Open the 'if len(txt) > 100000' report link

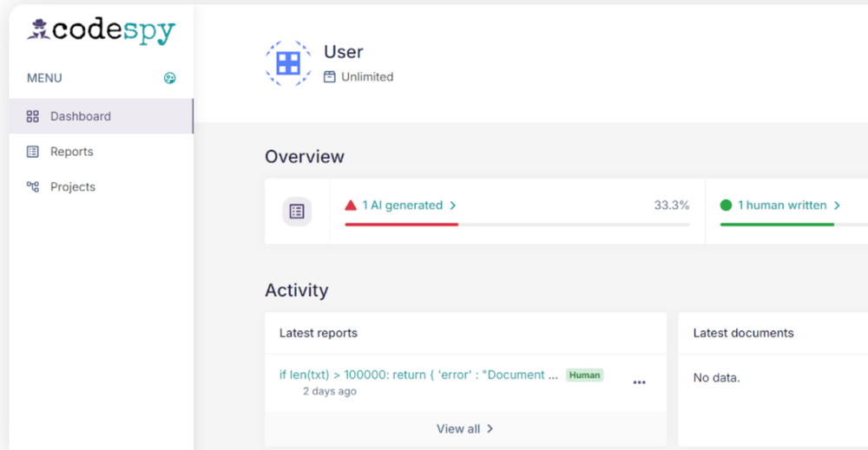click(418, 375)
